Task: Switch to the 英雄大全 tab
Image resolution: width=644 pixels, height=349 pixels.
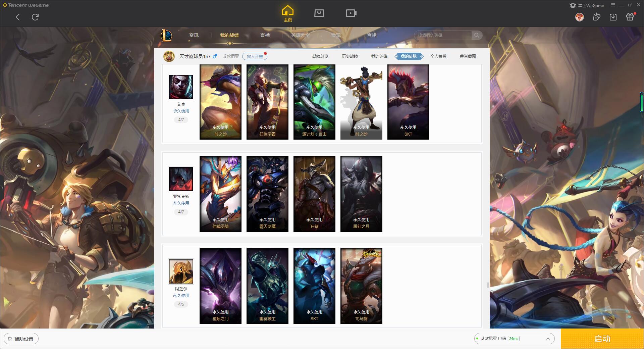Action: coord(301,35)
